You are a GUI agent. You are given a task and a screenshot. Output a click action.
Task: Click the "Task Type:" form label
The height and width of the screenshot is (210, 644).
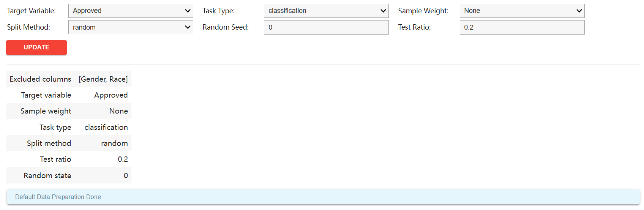pos(218,11)
